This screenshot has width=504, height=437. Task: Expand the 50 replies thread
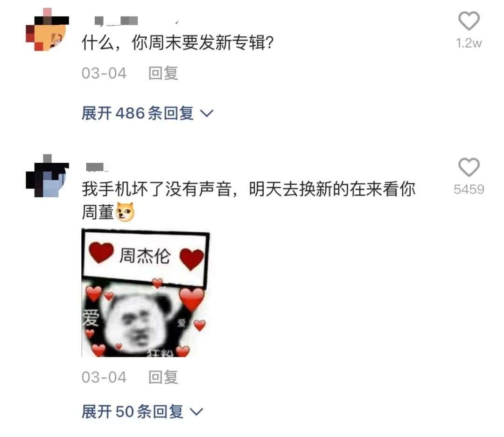[x=142, y=412]
